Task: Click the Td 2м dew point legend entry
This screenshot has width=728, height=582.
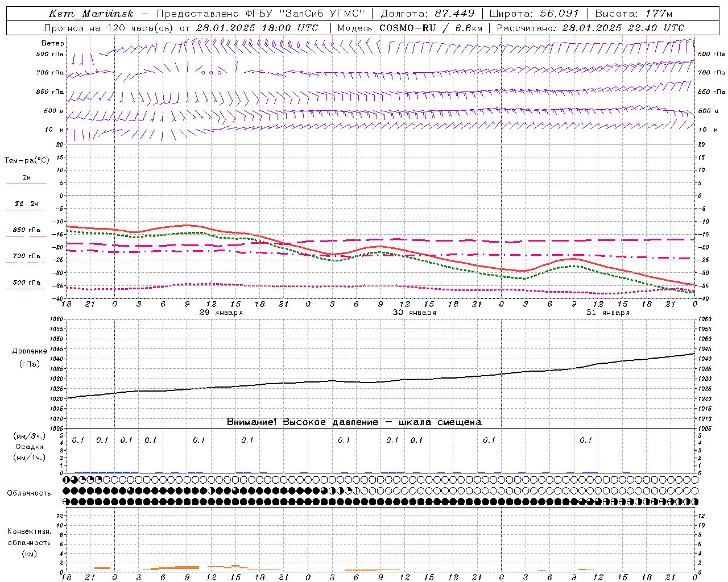Action: tap(27, 203)
